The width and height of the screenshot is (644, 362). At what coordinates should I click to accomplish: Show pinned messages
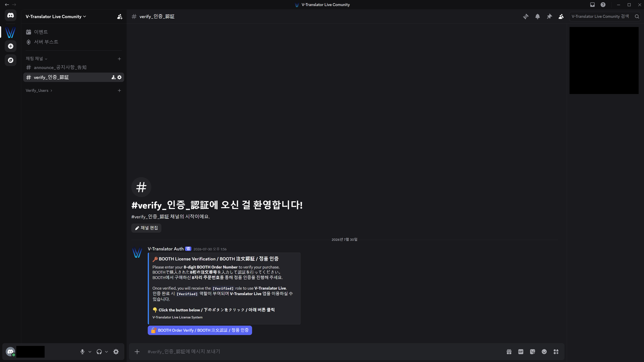pos(549,16)
